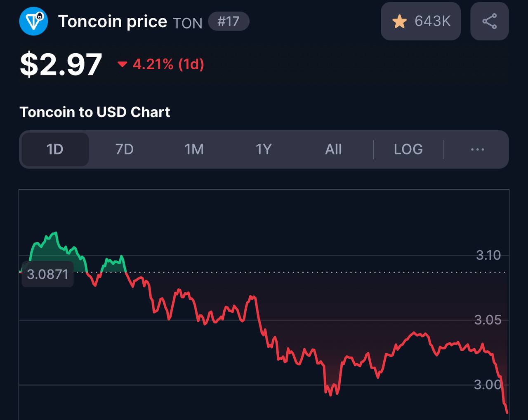This screenshot has height=420, width=528.
Task: Select the All time range
Action: pyautogui.click(x=333, y=149)
